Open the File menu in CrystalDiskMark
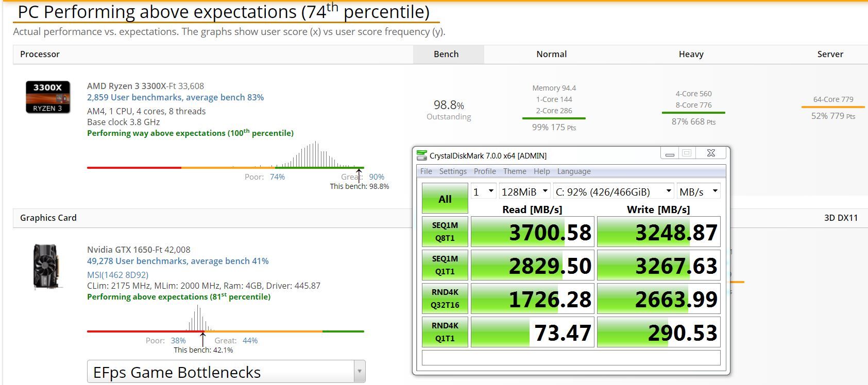868x385 pixels. (x=426, y=171)
